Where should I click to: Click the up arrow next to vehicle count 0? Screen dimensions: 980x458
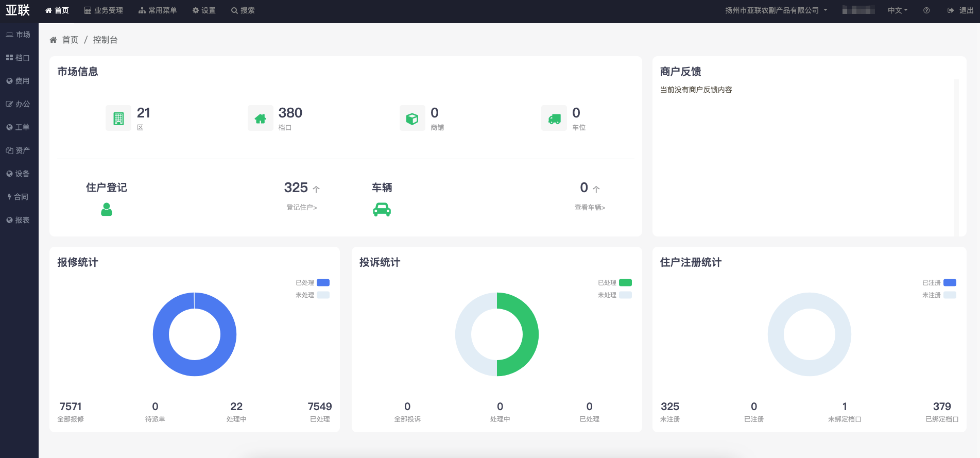point(596,189)
